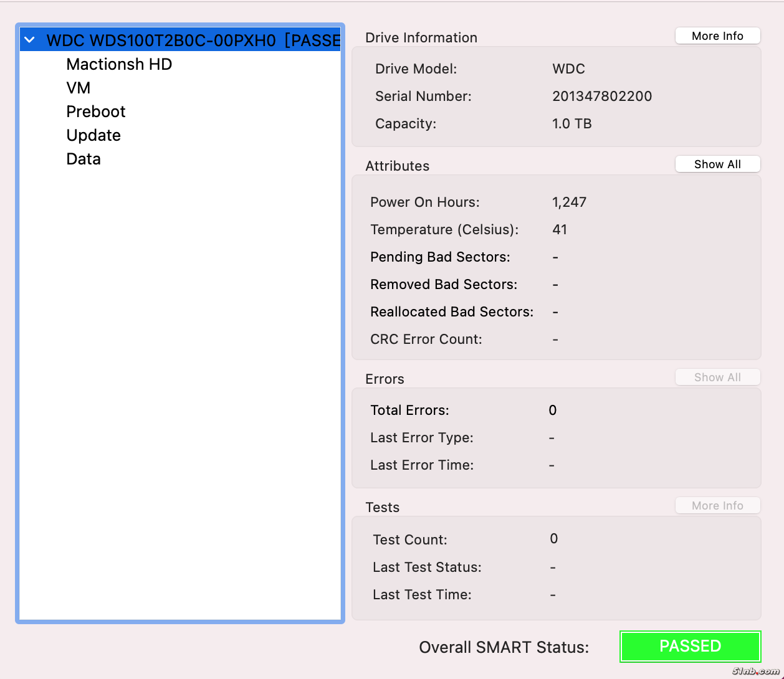Image resolution: width=784 pixels, height=679 pixels.
Task: Click the green PASSED status indicator
Action: tap(690, 646)
